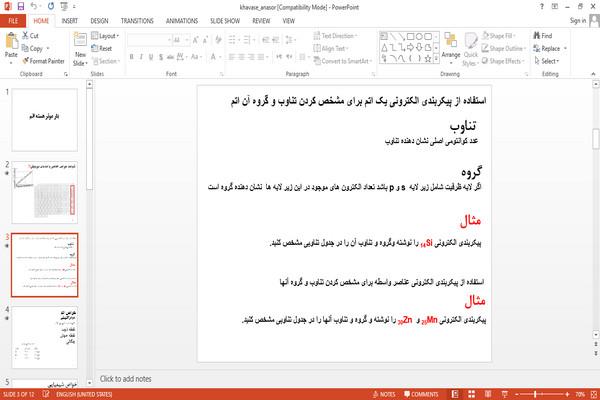The height and width of the screenshot is (400, 600).
Task: Open the font name combo box
Action: [149, 40]
